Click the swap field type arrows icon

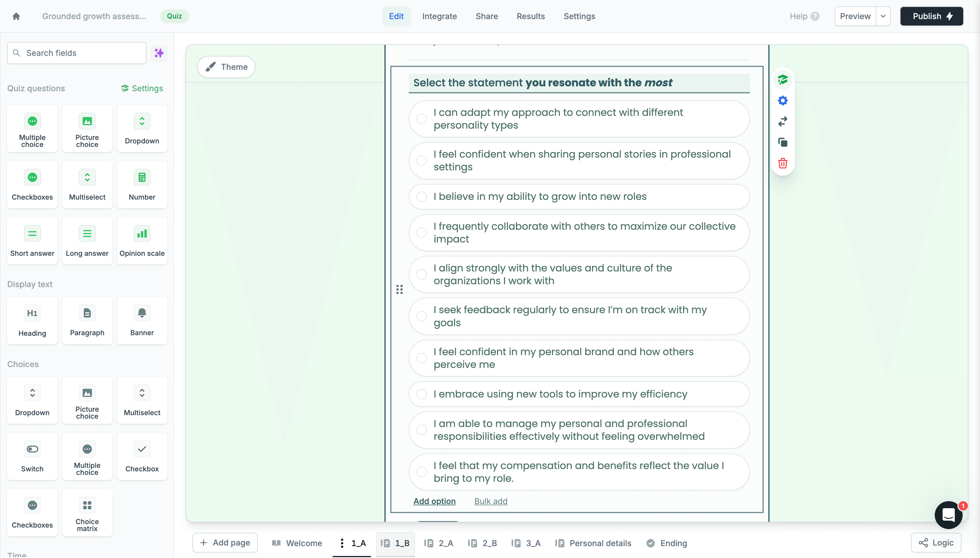click(783, 121)
